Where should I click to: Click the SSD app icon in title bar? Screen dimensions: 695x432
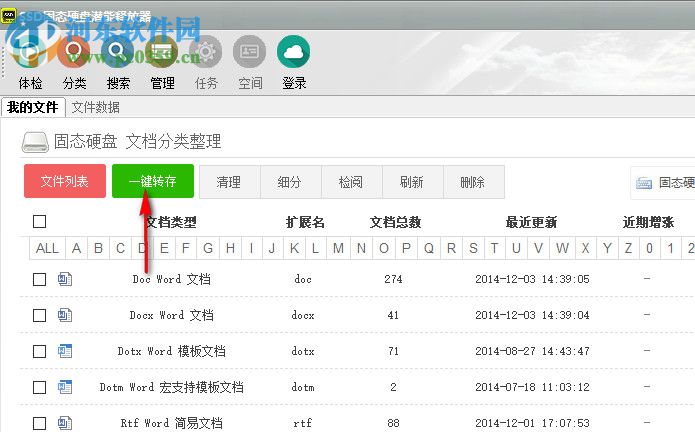point(9,16)
